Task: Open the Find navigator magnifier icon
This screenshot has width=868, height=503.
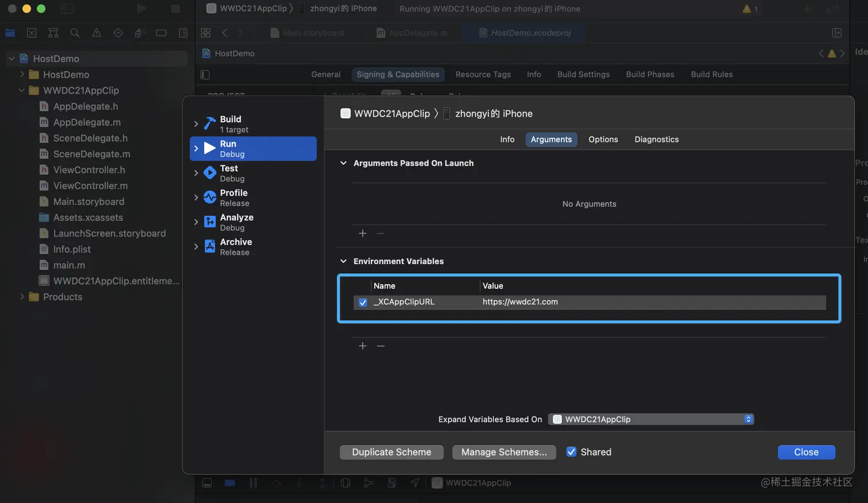Action: (75, 33)
